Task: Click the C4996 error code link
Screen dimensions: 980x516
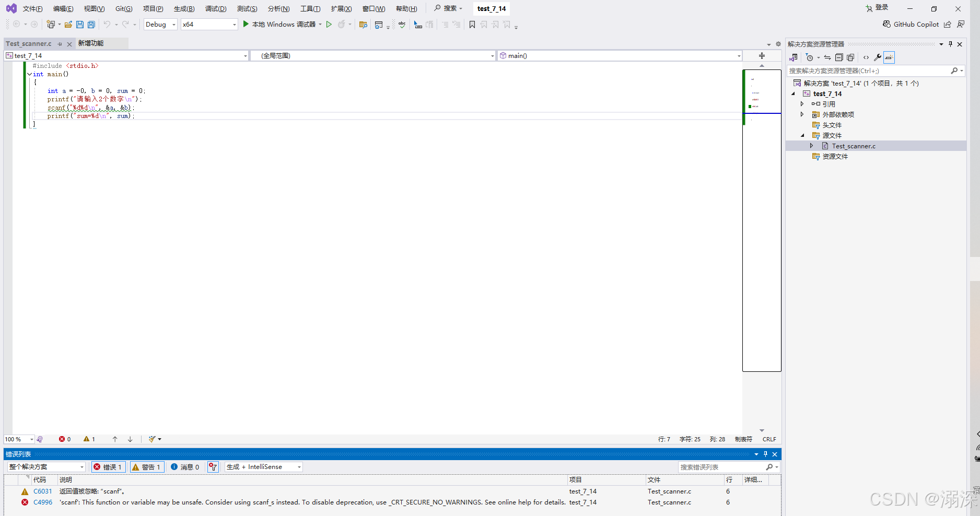Action: point(43,502)
